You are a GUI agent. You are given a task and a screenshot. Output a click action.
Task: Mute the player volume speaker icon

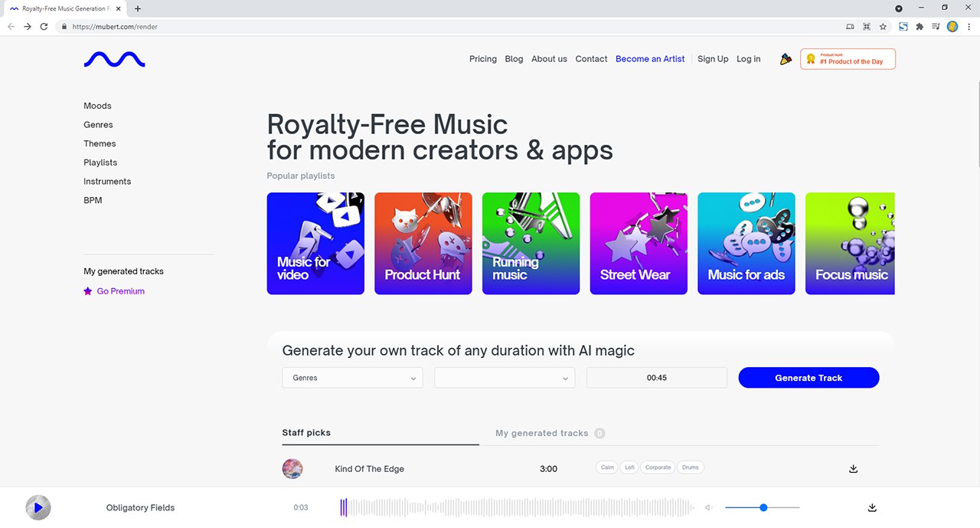709,507
